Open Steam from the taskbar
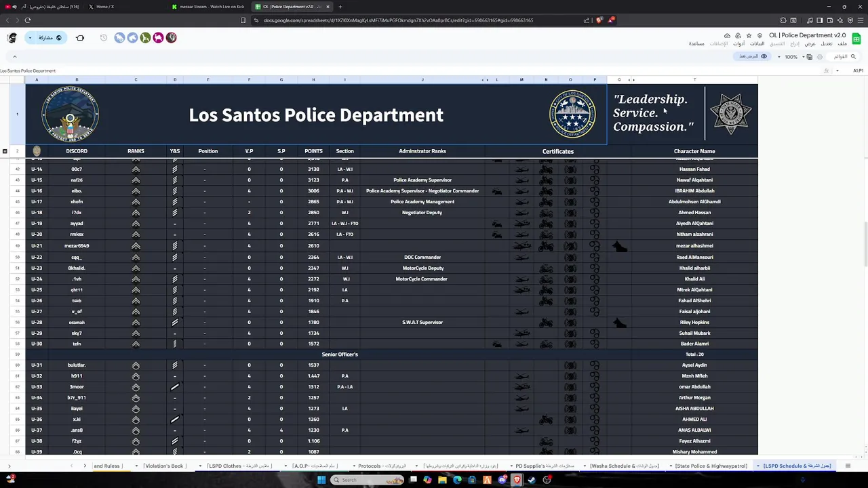The image size is (868, 488). tap(532, 480)
